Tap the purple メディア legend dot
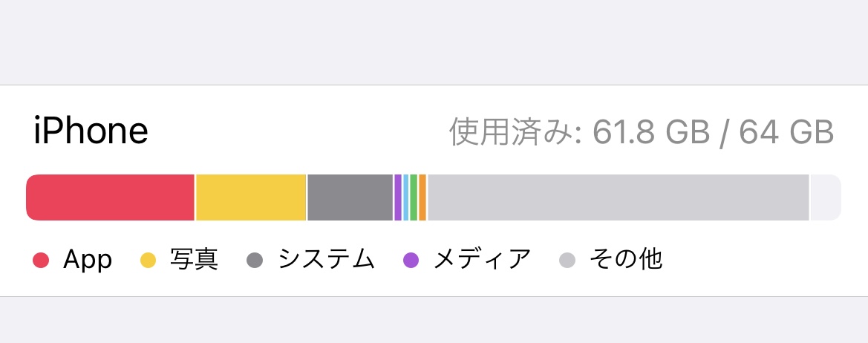This screenshot has height=343, width=868. (x=411, y=260)
